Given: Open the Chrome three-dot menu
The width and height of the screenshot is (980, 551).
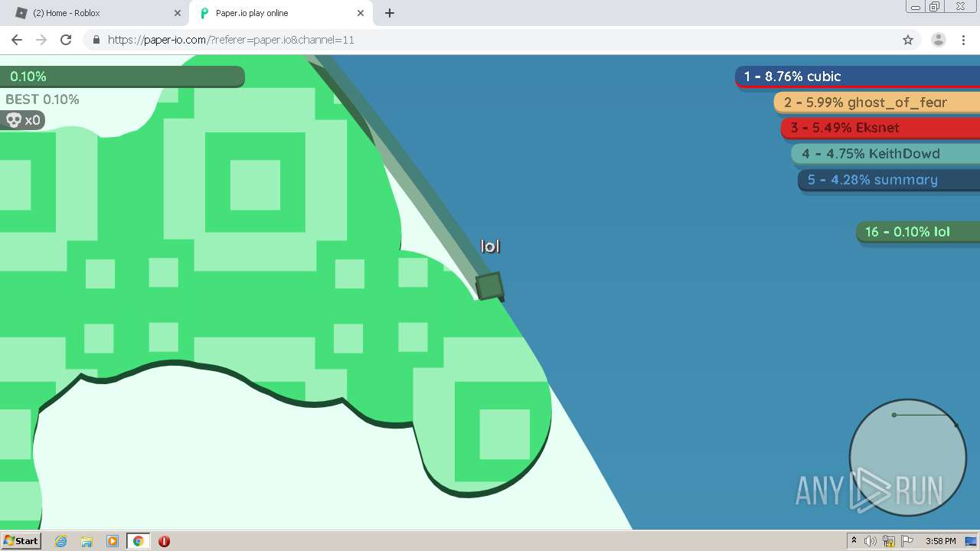Looking at the screenshot, I should [963, 40].
